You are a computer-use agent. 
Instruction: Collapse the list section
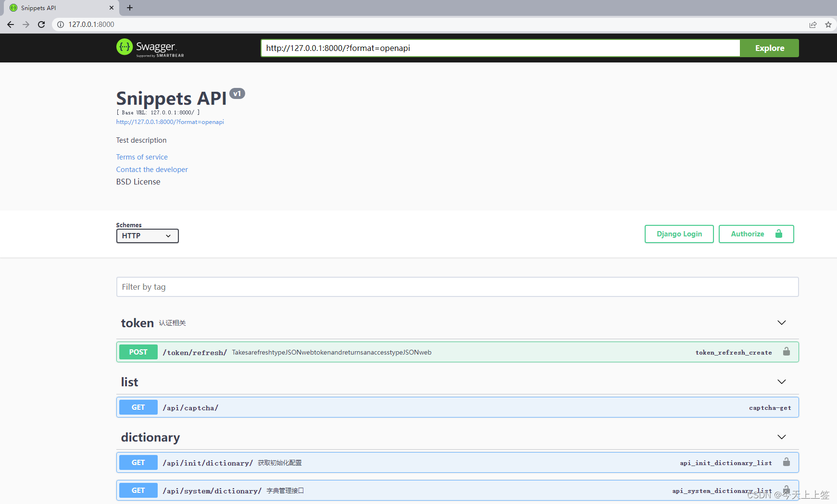pyautogui.click(x=781, y=381)
